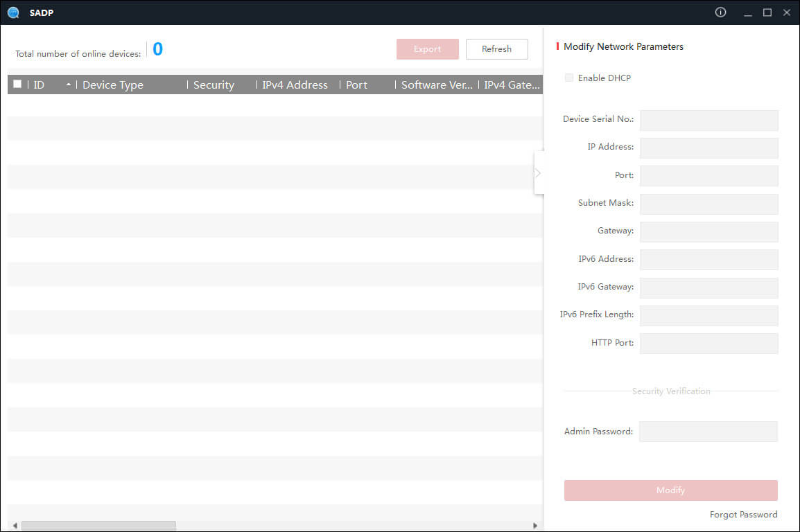The width and height of the screenshot is (800, 532).
Task: Click the ID column sort arrow
Action: pos(68,85)
